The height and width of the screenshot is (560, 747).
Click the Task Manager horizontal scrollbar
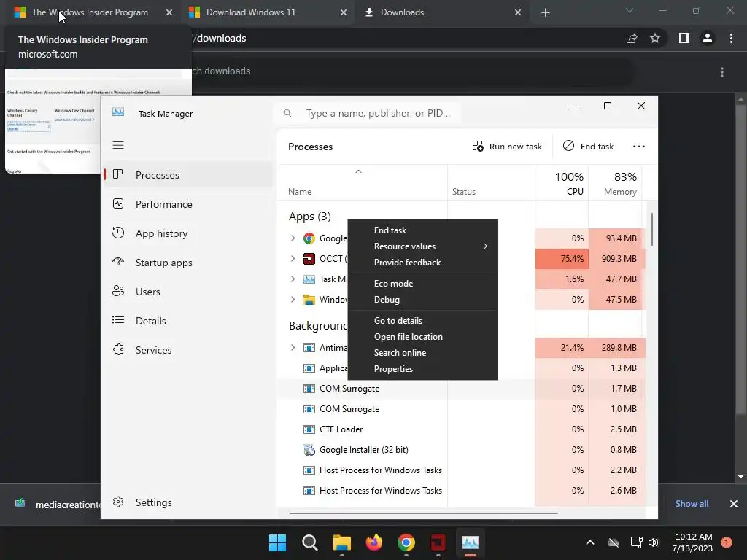(x=424, y=513)
